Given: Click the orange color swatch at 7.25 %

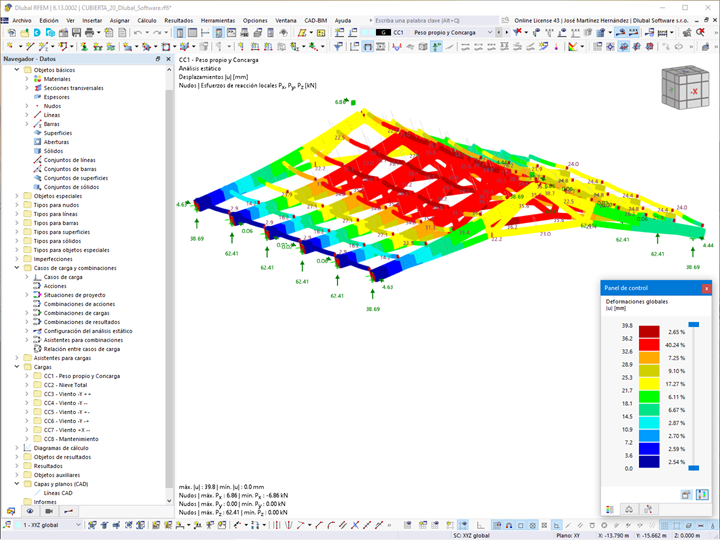Looking at the screenshot, I should [x=649, y=358].
